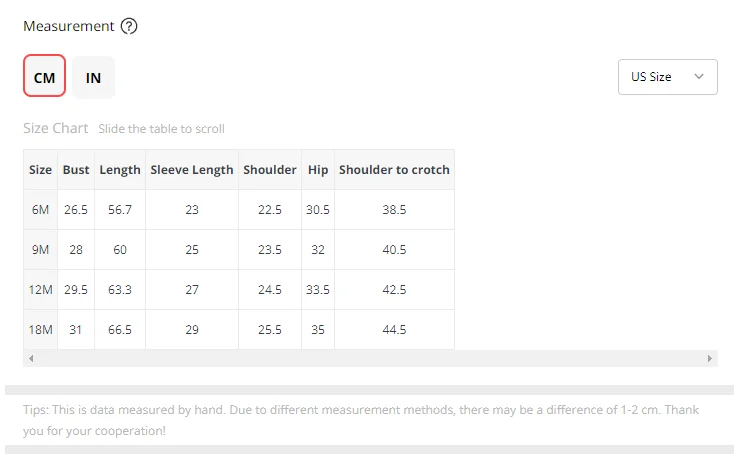Switch measurements to IN units

93,78
